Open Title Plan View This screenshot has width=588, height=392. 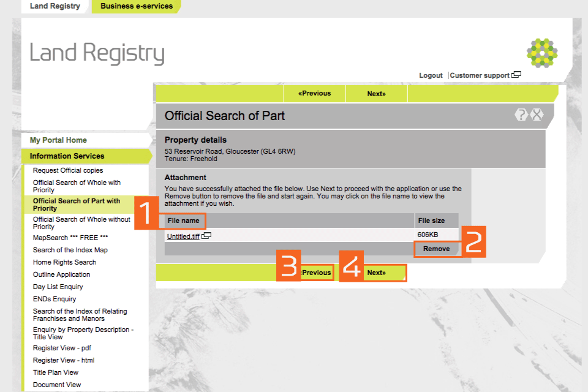point(56,372)
